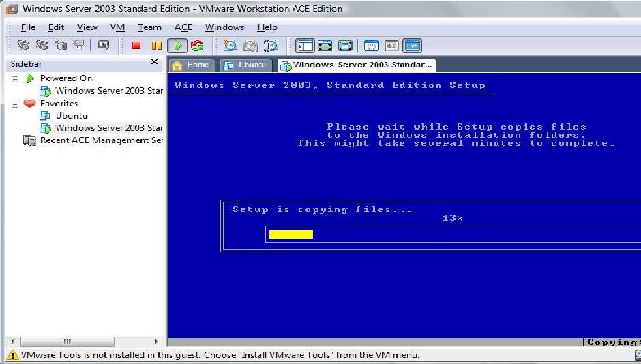Enter full screen mode icon
Screen dimensions: 641x364
coord(345,46)
